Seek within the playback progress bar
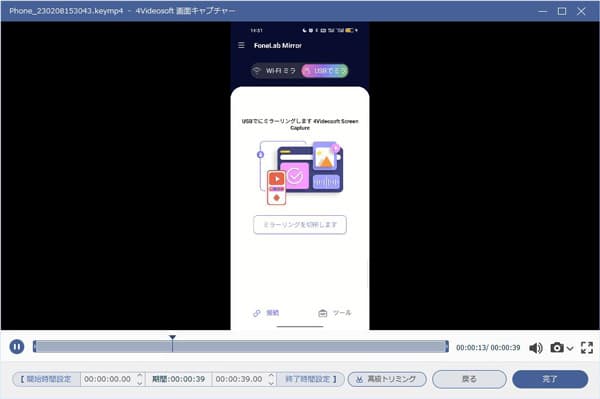 tap(241, 347)
